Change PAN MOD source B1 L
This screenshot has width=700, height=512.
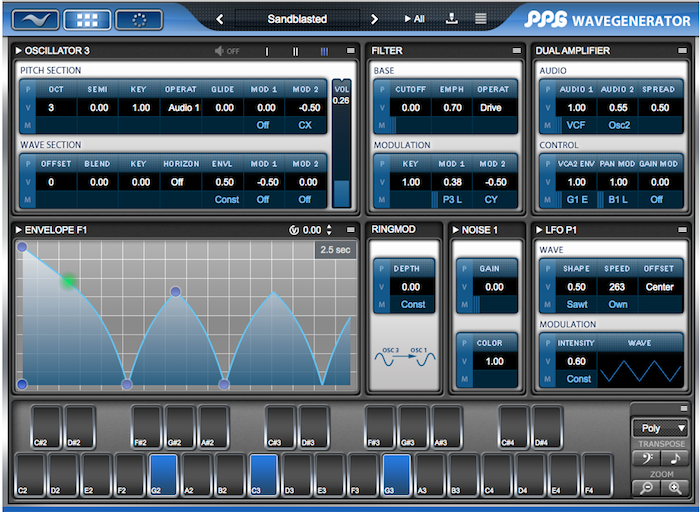pos(618,200)
